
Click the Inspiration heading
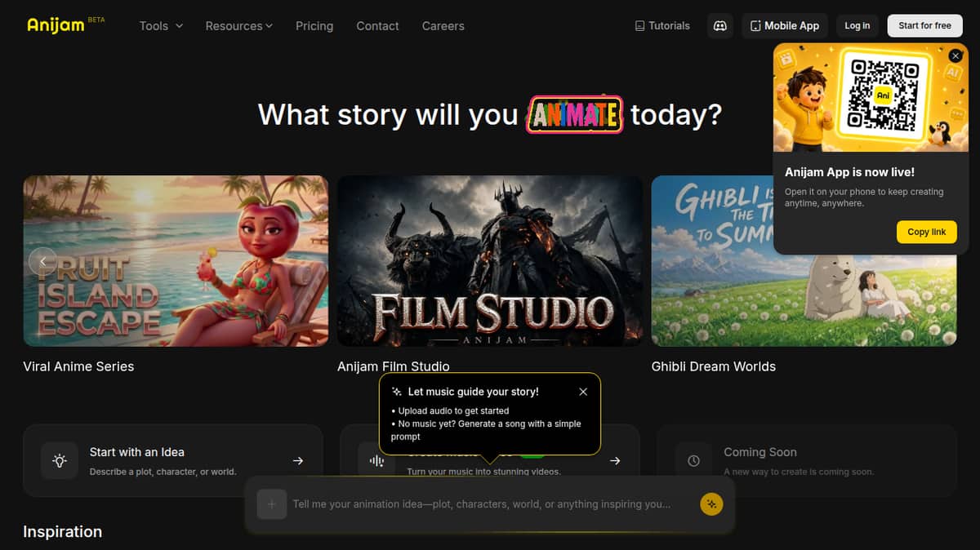[63, 531]
